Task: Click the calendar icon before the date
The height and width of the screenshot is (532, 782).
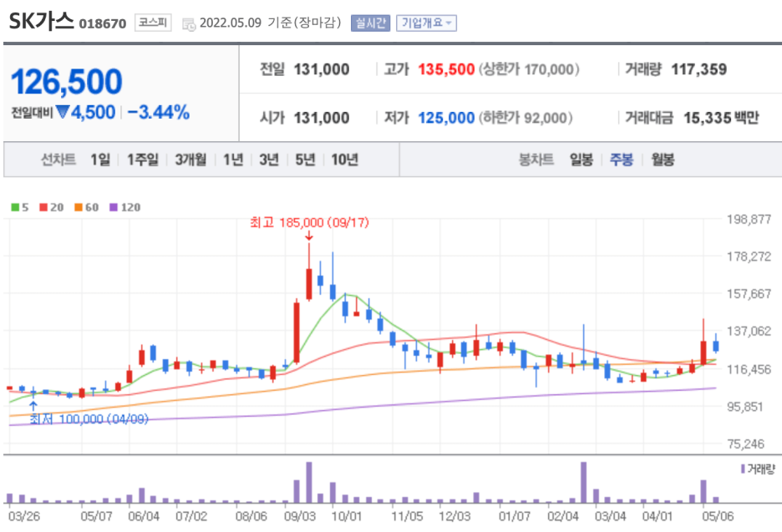Action: pyautogui.click(x=189, y=24)
